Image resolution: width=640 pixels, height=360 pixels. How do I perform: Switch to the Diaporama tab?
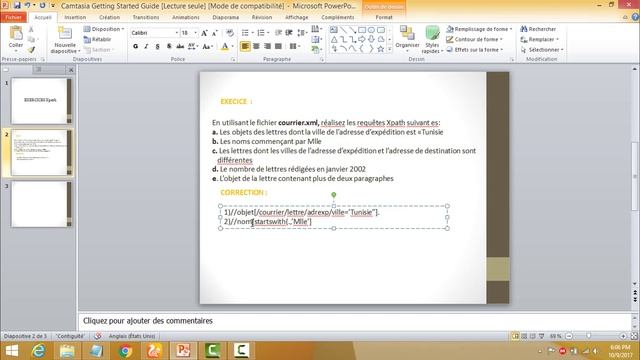226,17
